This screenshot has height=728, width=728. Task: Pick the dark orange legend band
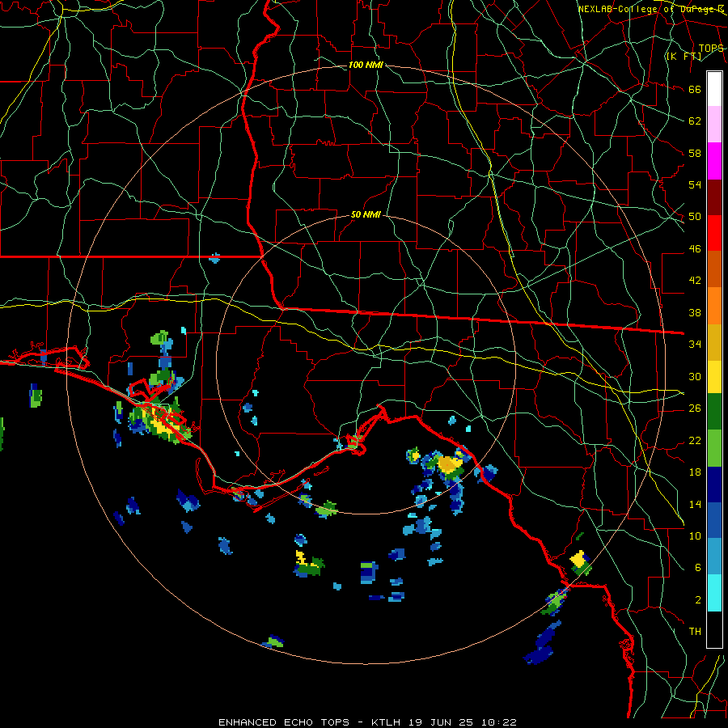[x=714, y=269]
